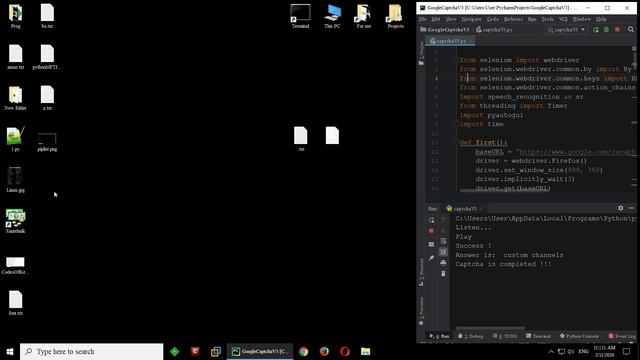Click the Run button in PyCharm's top toolbar
Image resolution: width=640 pixels, height=360 pixels.
[x=596, y=30]
